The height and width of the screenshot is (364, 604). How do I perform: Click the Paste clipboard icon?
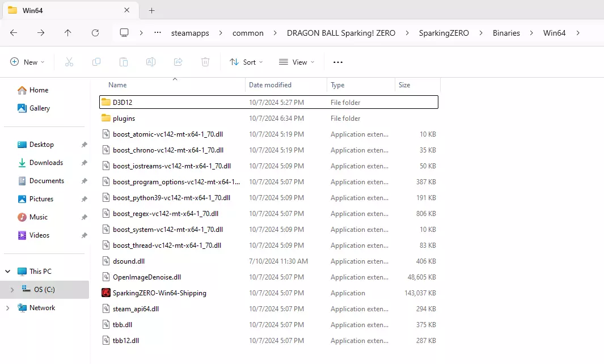(x=123, y=62)
